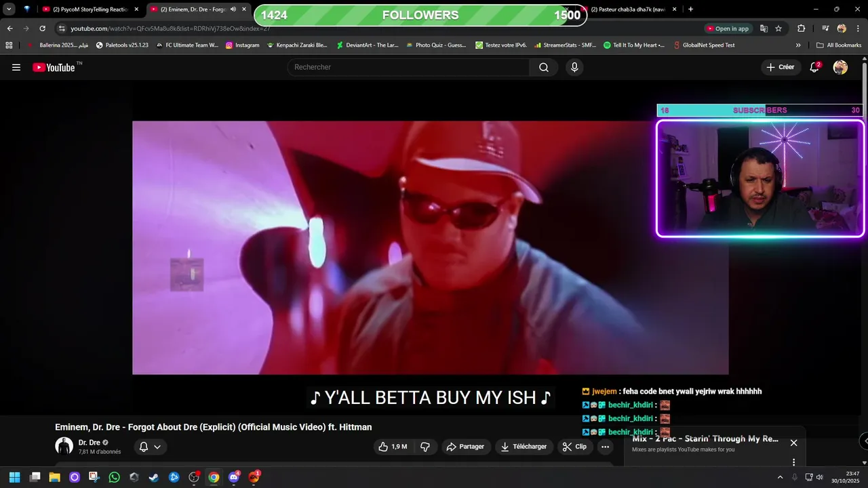The height and width of the screenshot is (488, 868).
Task: Mute the Eminem tab via speaker icon
Action: click(x=233, y=9)
